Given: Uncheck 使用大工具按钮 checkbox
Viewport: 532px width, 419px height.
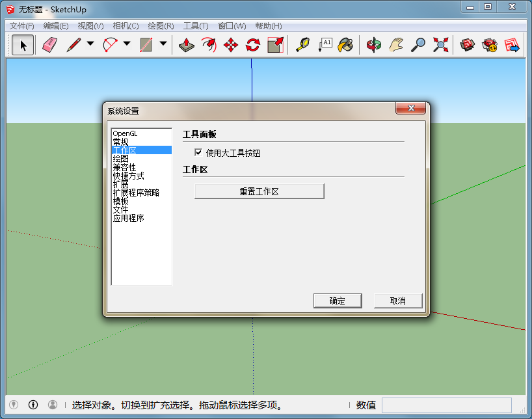Looking at the screenshot, I should [198, 153].
